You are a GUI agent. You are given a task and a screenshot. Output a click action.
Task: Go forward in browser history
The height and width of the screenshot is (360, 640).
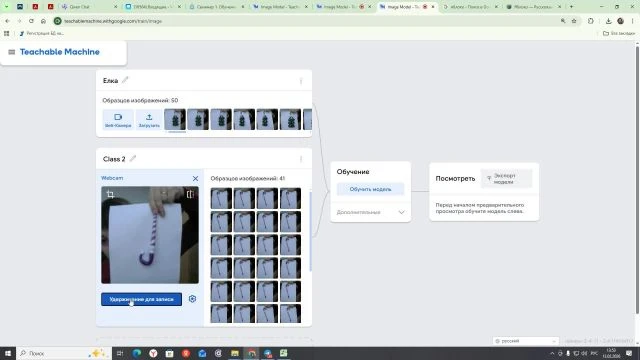tap(19, 21)
